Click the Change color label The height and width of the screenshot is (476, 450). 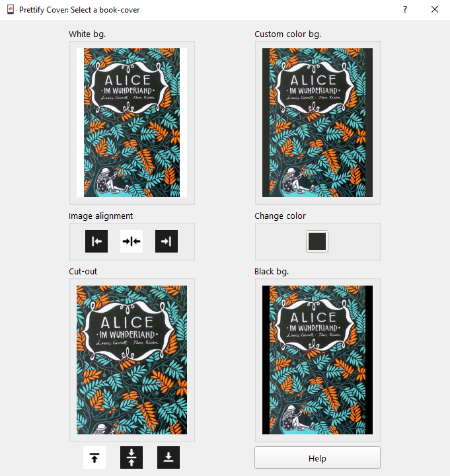280,216
